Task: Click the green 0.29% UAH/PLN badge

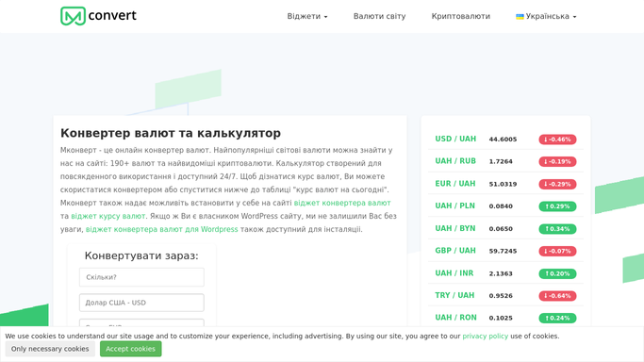Action: [557, 206]
